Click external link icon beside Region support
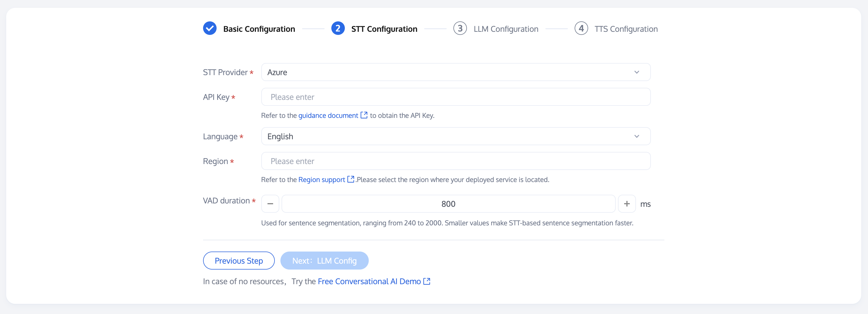Image resolution: width=868 pixels, height=314 pixels. pos(351,179)
